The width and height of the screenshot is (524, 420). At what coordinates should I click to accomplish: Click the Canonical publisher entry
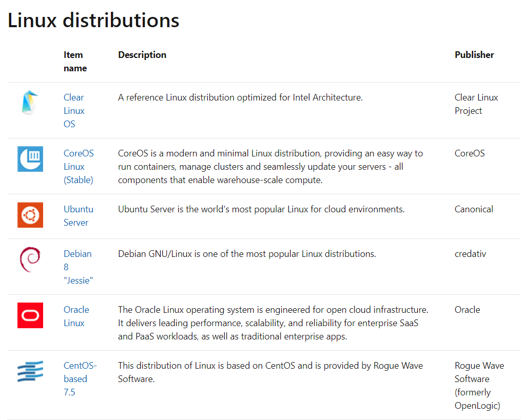[x=473, y=209]
